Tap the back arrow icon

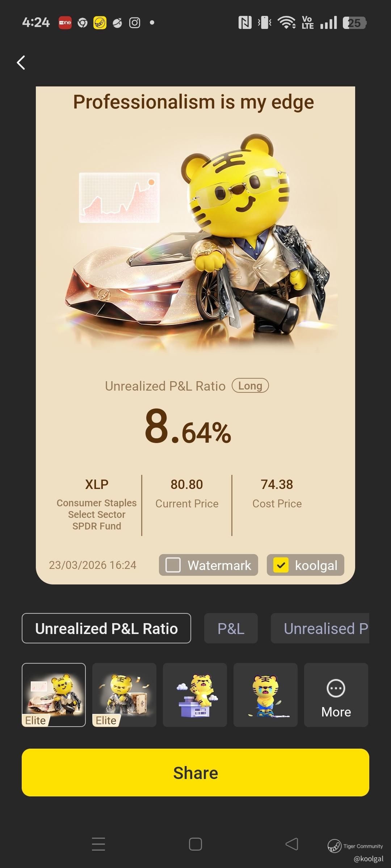(21, 63)
